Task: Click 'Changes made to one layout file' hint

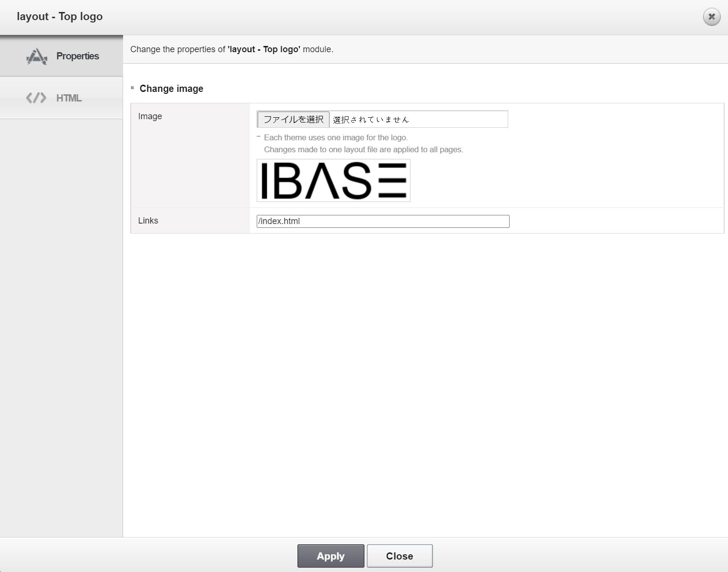Action: pyautogui.click(x=364, y=149)
